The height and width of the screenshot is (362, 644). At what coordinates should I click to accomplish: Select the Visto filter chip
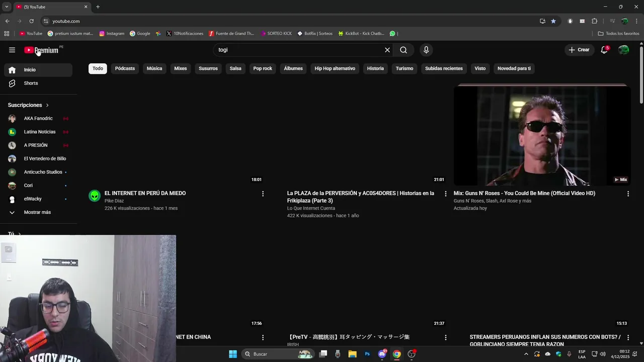point(480,68)
